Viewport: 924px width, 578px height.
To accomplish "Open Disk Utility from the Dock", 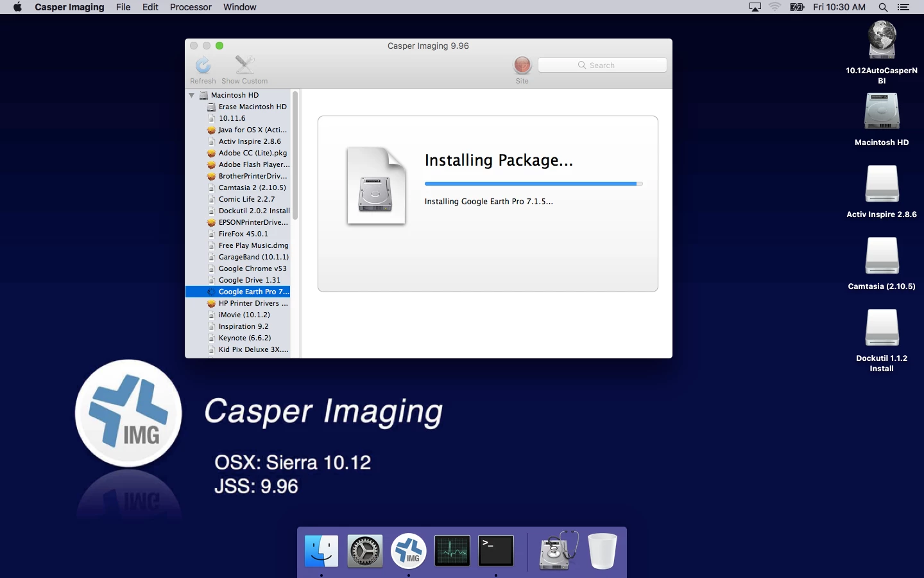I will (x=558, y=550).
